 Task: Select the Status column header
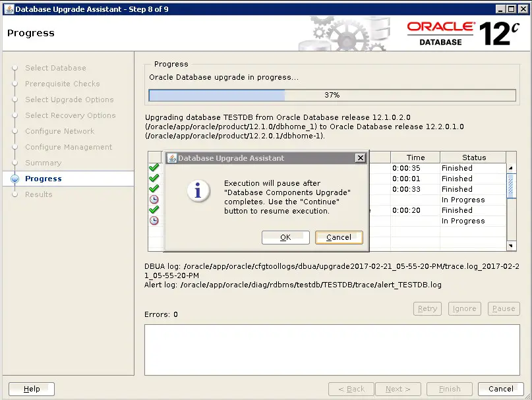click(x=473, y=157)
